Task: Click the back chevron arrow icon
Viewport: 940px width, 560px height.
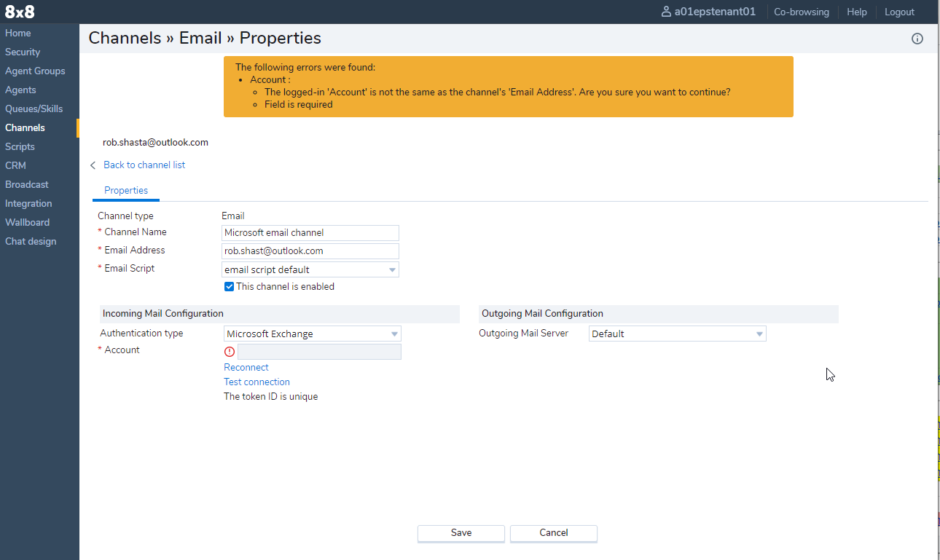Action: (93, 165)
